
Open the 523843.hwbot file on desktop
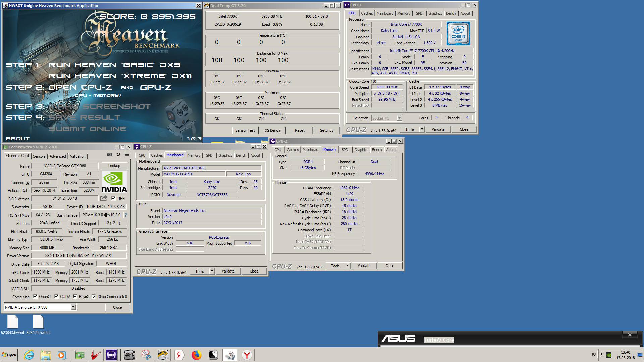click(x=13, y=324)
